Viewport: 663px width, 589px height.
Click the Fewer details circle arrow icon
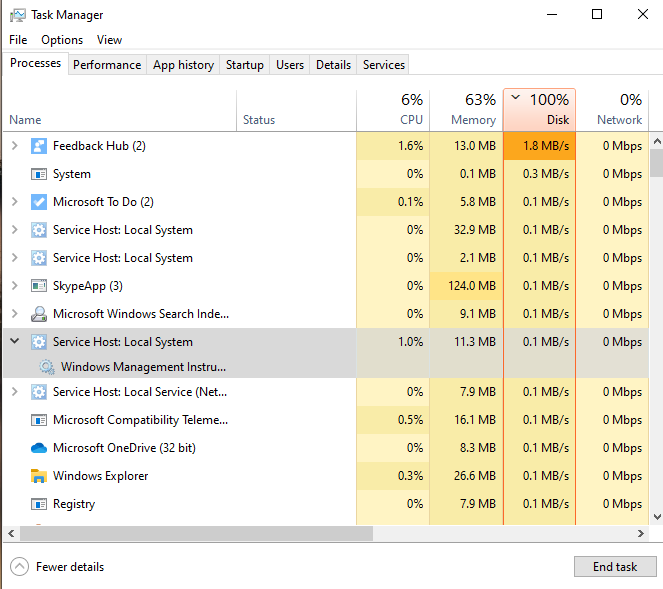(19, 567)
